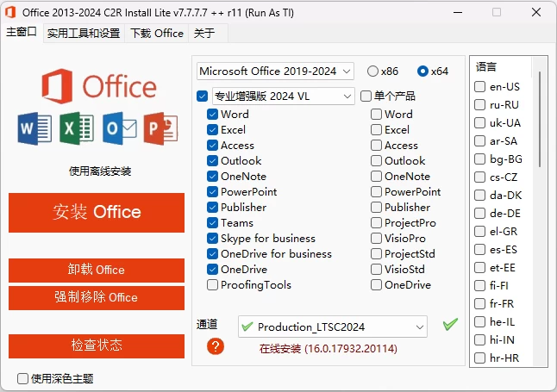Open the Microsoft Office 2019-2024 version dropdown
The image size is (557, 392).
click(275, 71)
